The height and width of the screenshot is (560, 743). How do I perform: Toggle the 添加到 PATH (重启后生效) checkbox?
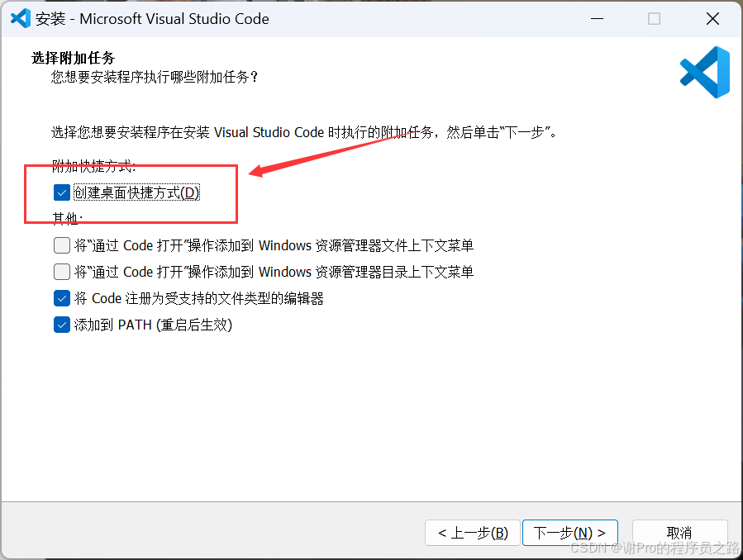62,325
